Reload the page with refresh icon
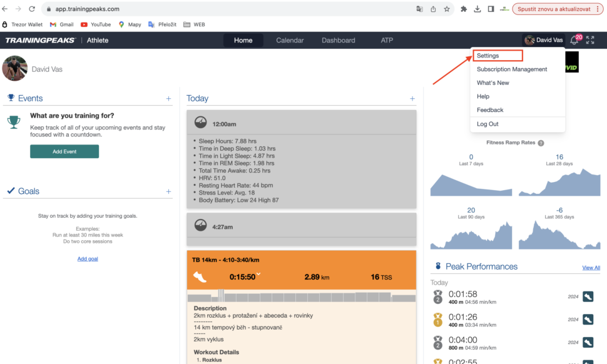The height and width of the screenshot is (364, 607). pos(32,9)
